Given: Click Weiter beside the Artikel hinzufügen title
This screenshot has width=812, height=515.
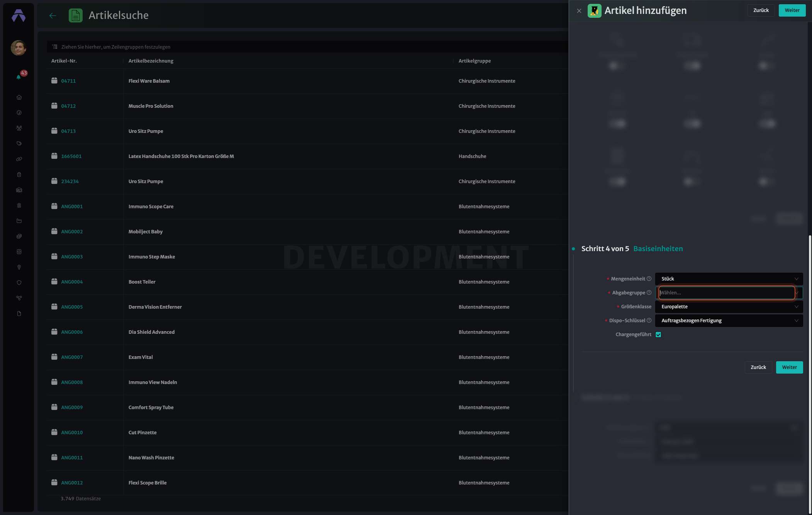Looking at the screenshot, I should point(792,10).
